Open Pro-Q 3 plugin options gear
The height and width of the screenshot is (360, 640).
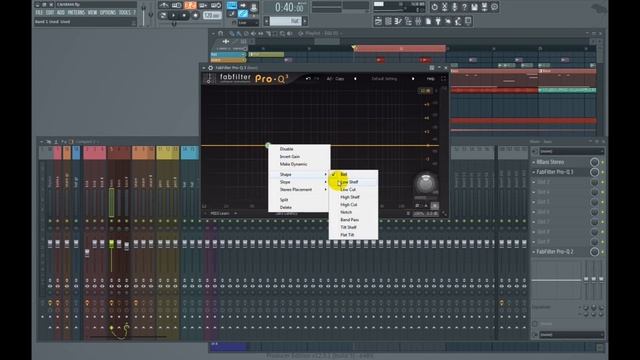(x=211, y=68)
